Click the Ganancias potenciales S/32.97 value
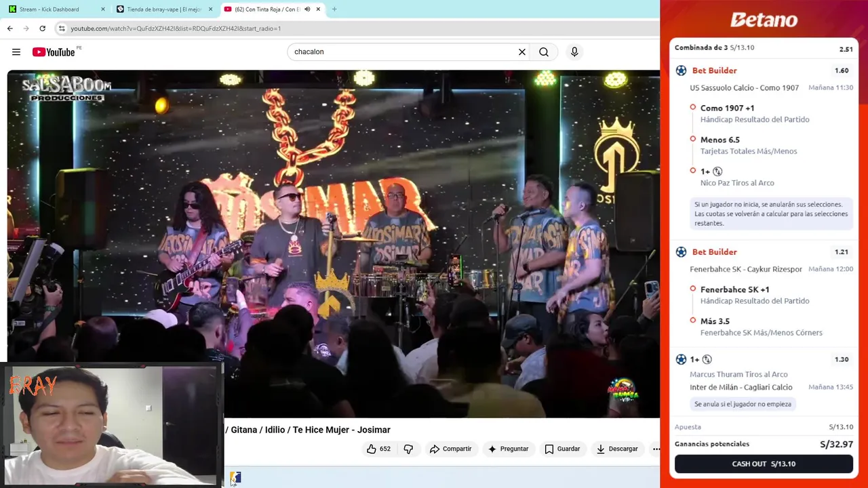Image resolution: width=868 pixels, height=488 pixels. click(x=836, y=445)
